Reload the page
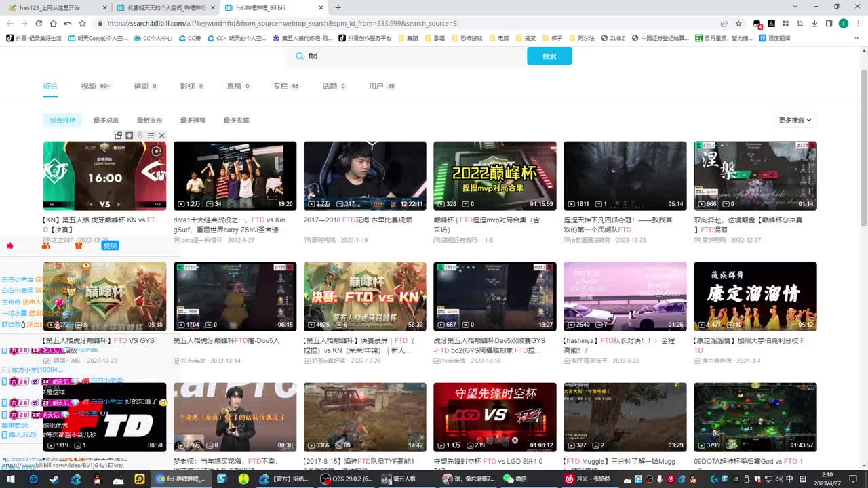Image resolution: width=868 pixels, height=488 pixels. (x=39, y=23)
